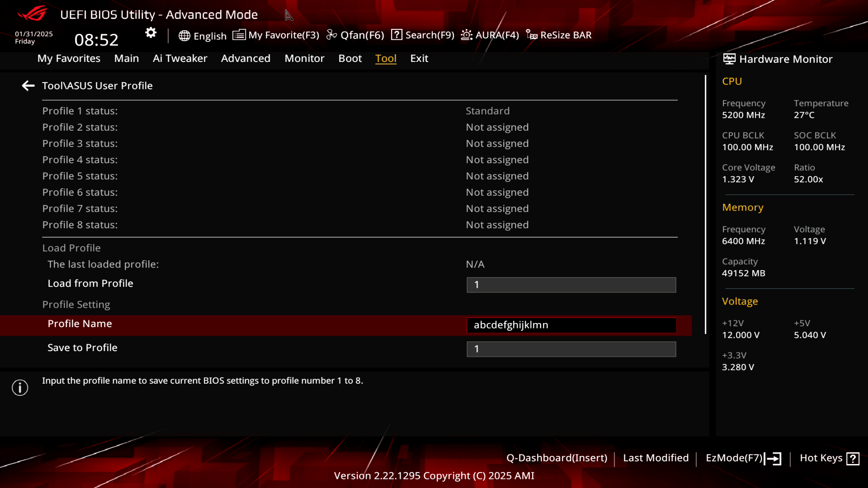Select Save to Profile number field

(571, 348)
